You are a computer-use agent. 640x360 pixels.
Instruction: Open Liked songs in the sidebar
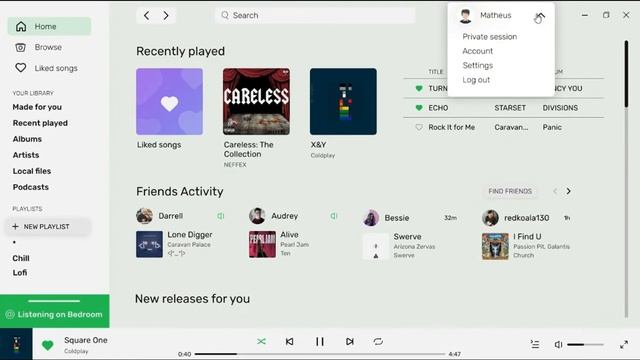[x=56, y=68]
